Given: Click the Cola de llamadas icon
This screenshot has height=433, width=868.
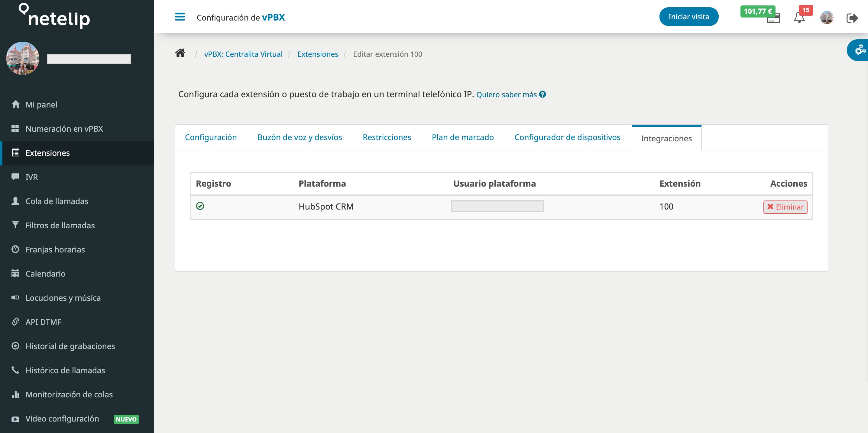Looking at the screenshot, I should point(15,201).
